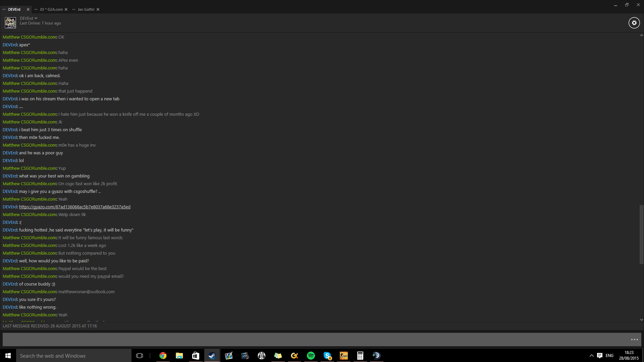
Task: Click the Jan Gaffel tab's handle dots
Action: pyautogui.click(x=74, y=9)
